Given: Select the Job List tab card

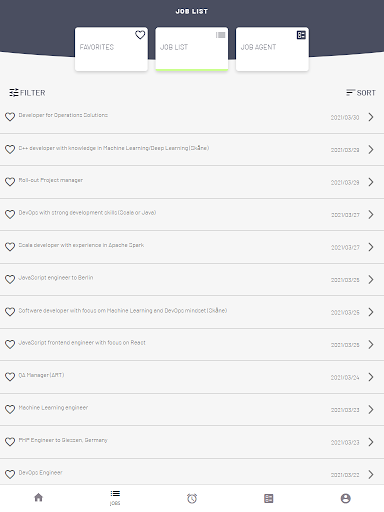Looking at the screenshot, I should click(x=192, y=49).
